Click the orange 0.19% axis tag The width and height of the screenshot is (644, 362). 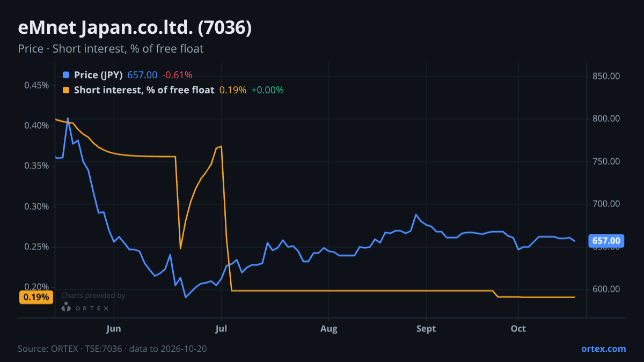tap(36, 297)
